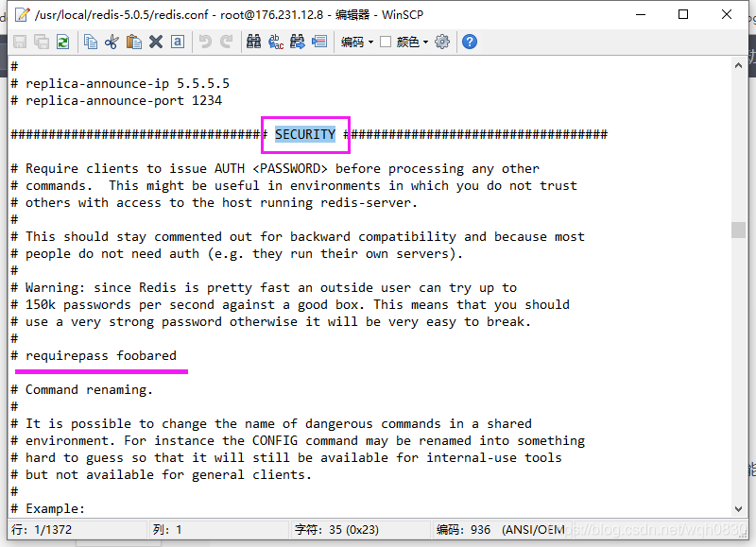Minimize the WinSCP editor window
This screenshot has width=756, height=547.
(641, 14)
